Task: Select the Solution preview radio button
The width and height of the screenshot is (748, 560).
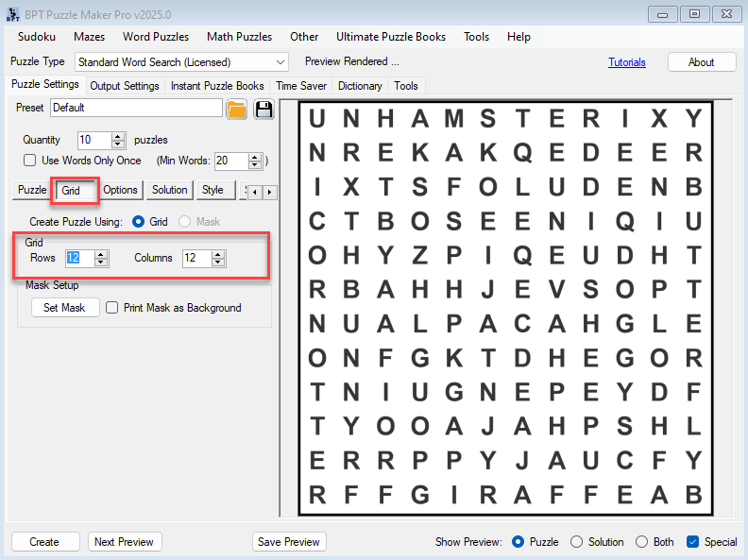Action: coord(577,542)
